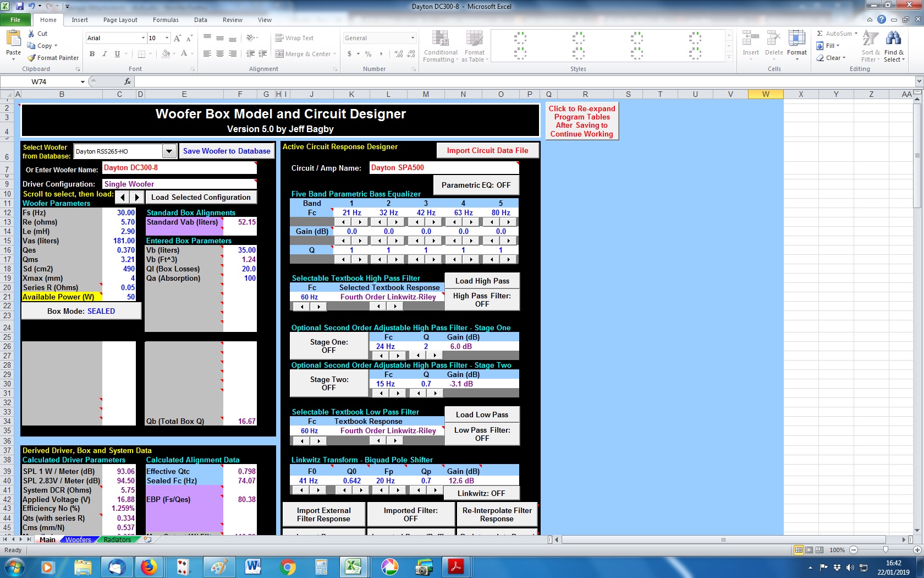Open the Woofers sheet tab
The height and width of the screenshot is (578, 924).
[x=78, y=539]
